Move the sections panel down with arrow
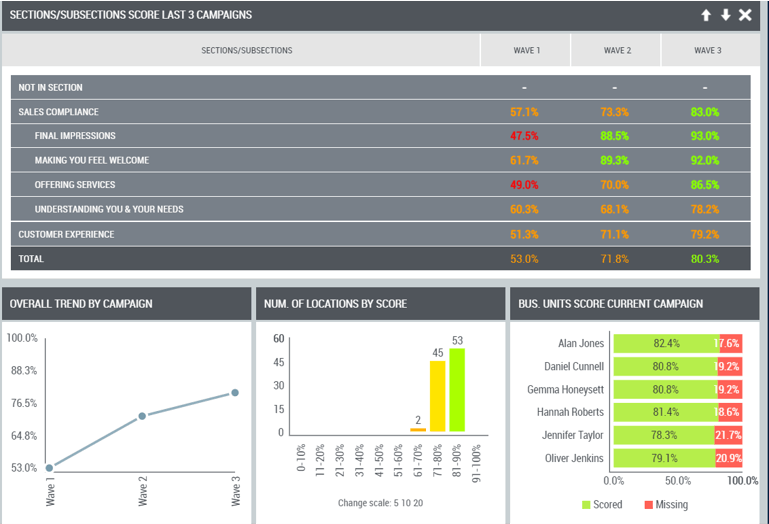769x524 pixels. (725, 15)
